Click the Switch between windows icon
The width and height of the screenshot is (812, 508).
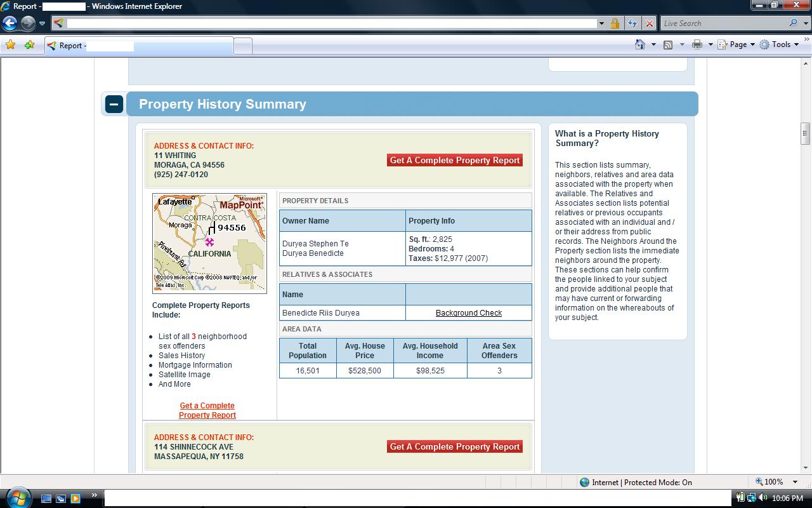tap(61, 498)
